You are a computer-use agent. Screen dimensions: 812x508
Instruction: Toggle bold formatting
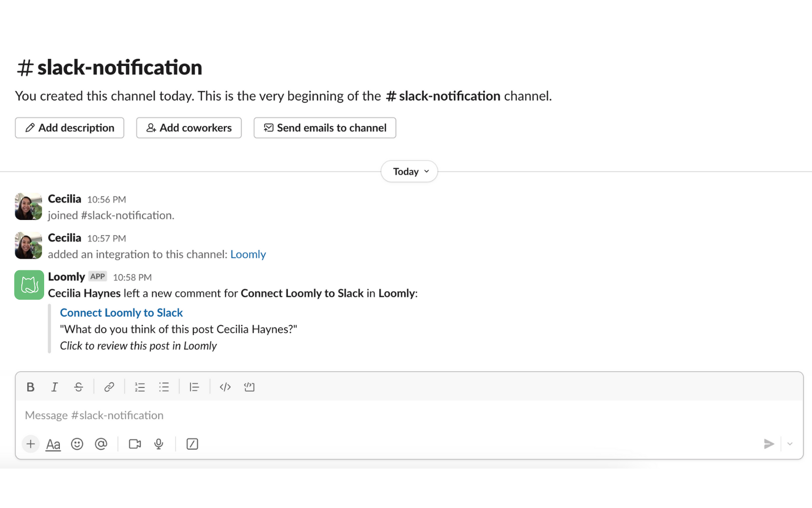coord(30,387)
